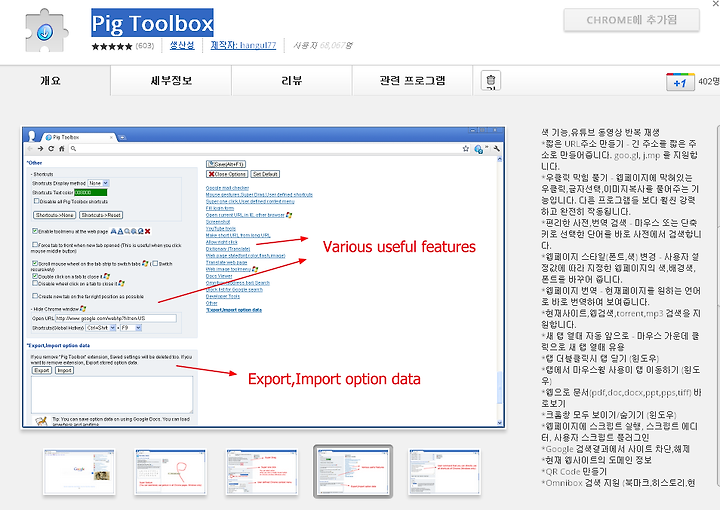Click the five-star rating
Viewport: 720px width, 510px height.
112,46
